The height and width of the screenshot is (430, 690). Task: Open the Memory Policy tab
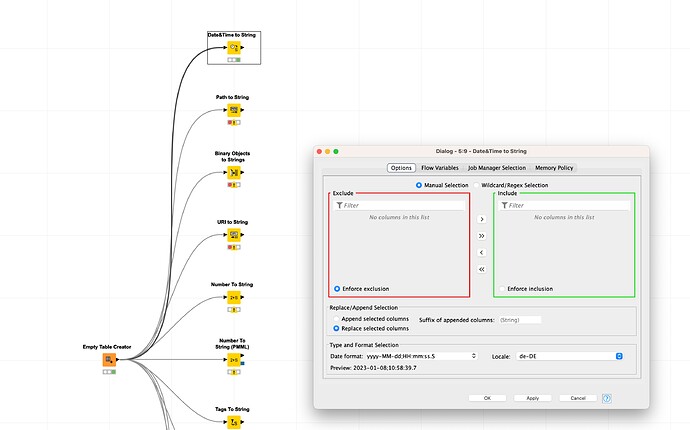tap(554, 168)
